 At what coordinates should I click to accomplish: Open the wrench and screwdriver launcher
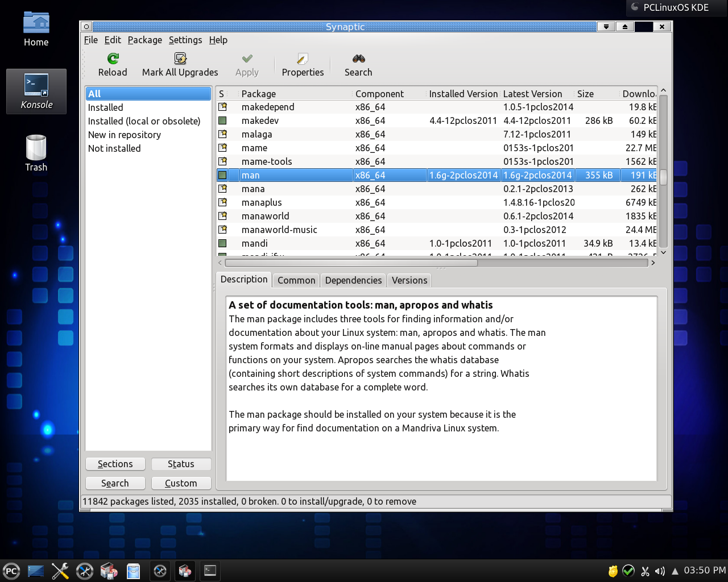click(60, 571)
